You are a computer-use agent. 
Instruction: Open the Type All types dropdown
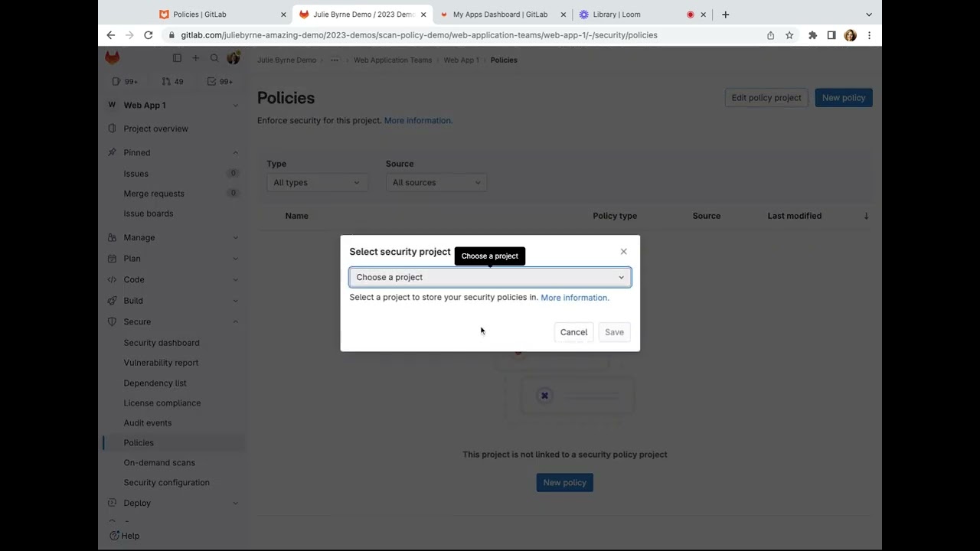click(316, 182)
